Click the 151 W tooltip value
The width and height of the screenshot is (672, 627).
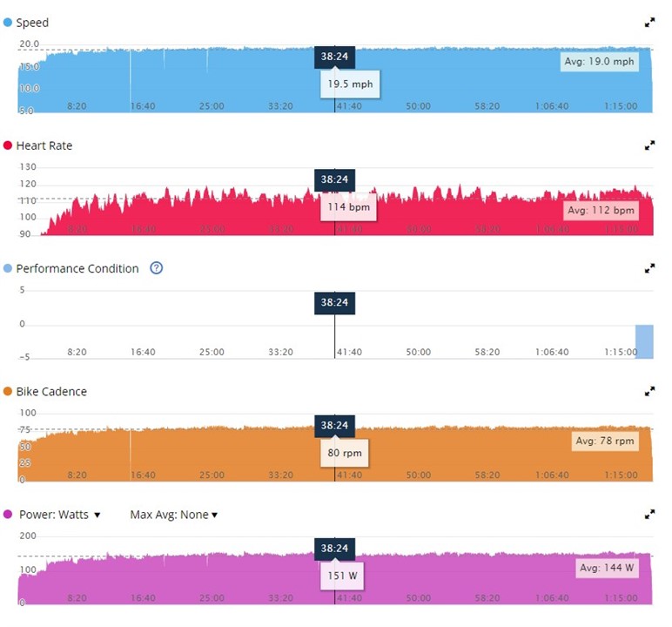[342, 576]
